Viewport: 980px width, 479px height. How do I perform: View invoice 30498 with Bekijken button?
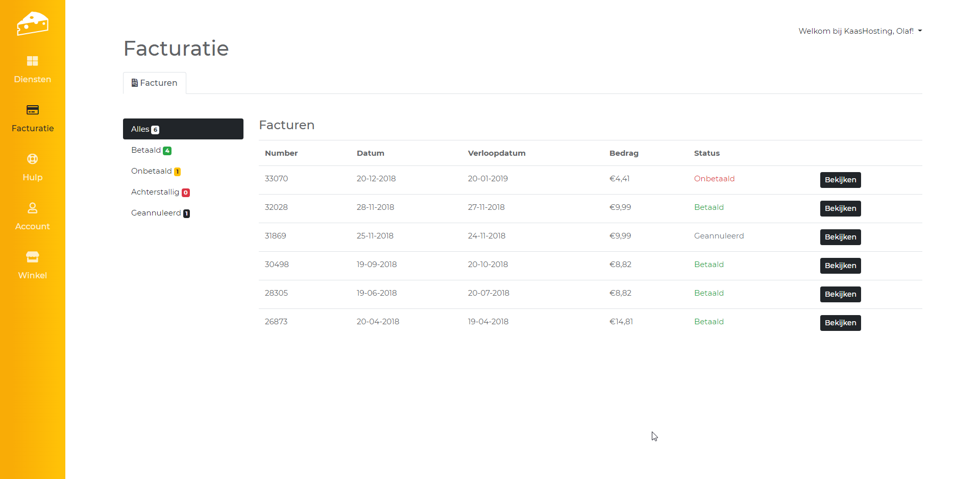tap(840, 266)
